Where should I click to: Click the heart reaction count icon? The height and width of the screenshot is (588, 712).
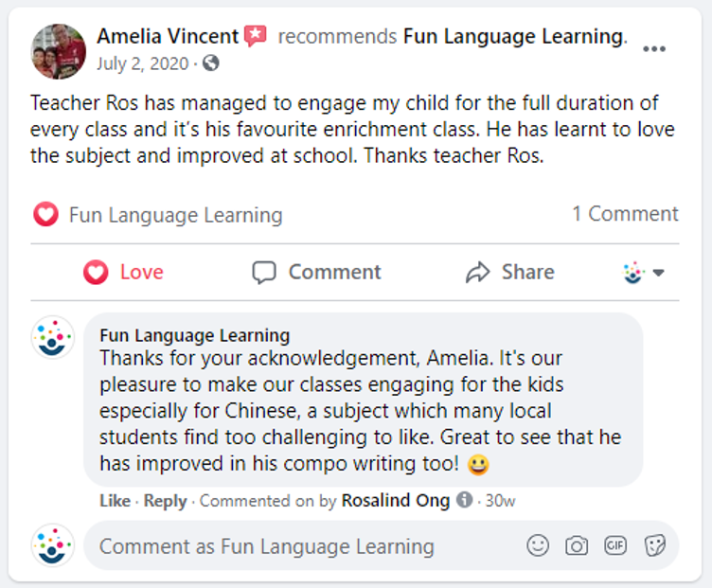45,215
